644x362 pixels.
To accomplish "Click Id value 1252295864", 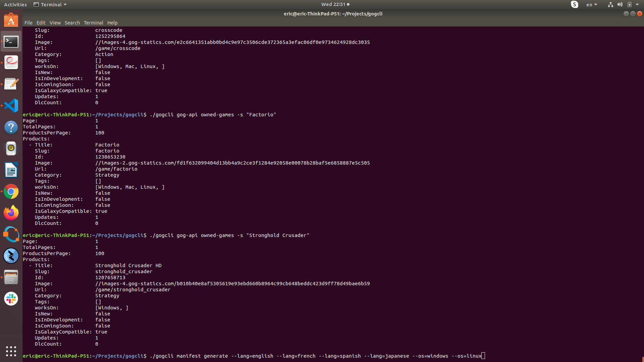I will click(110, 36).
